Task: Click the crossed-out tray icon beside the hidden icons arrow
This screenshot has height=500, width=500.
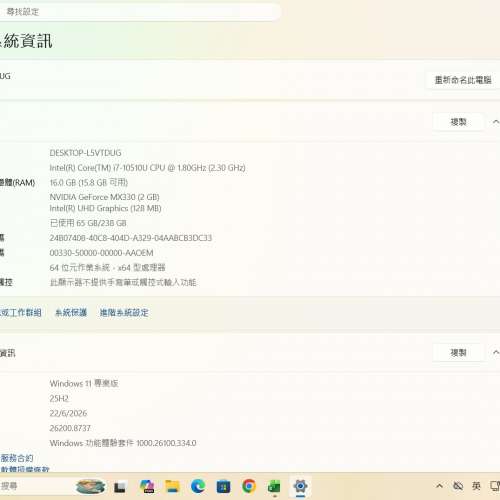Action: 458,486
